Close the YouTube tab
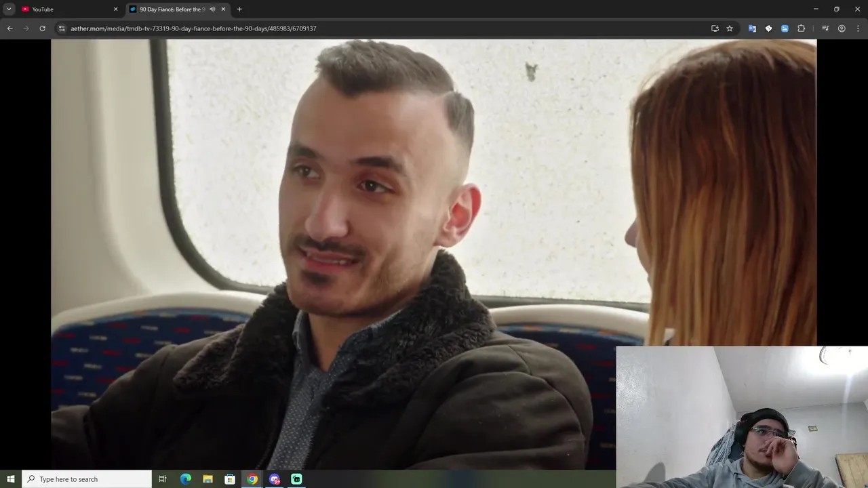This screenshot has width=868, height=488. point(115,9)
